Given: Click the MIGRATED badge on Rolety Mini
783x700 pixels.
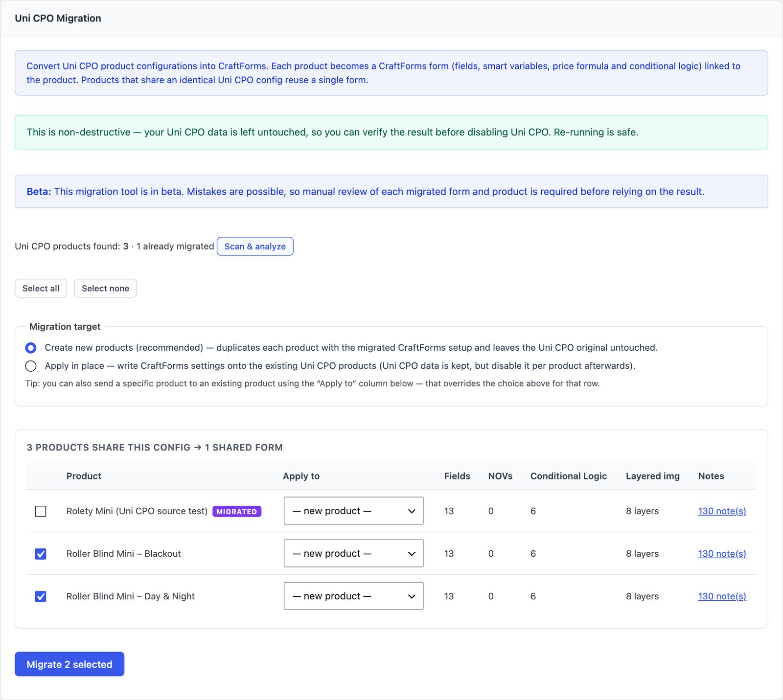Looking at the screenshot, I should coord(237,511).
